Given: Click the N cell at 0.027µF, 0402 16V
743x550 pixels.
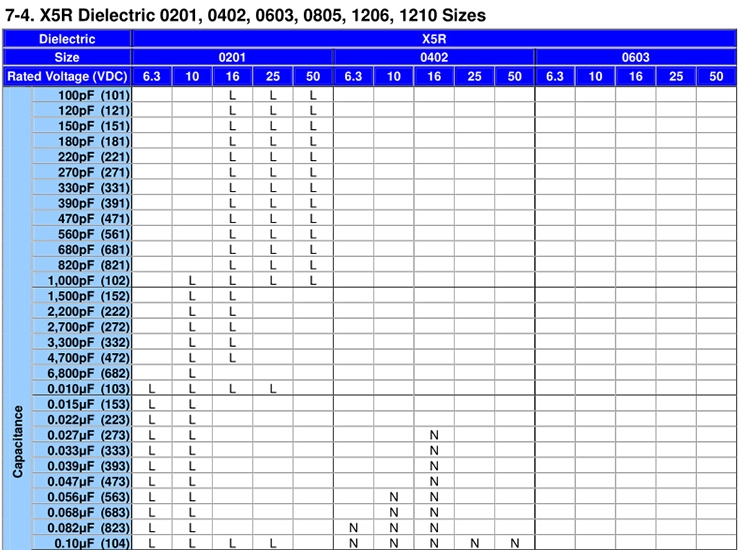Looking at the screenshot, I should point(434,435).
